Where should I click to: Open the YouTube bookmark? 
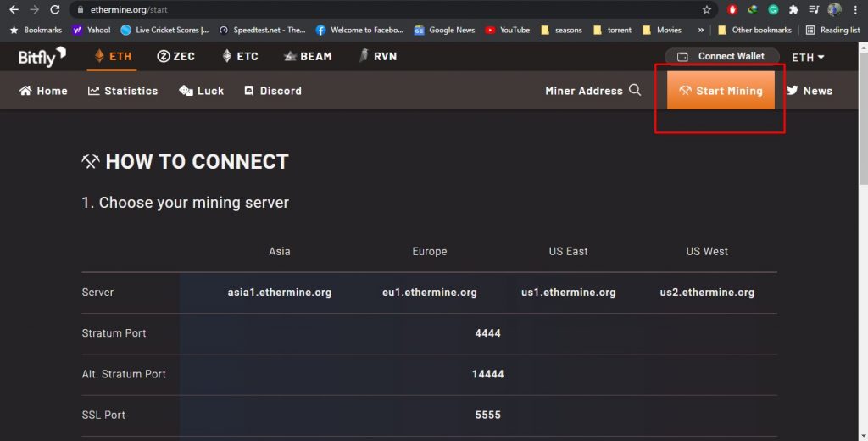507,30
